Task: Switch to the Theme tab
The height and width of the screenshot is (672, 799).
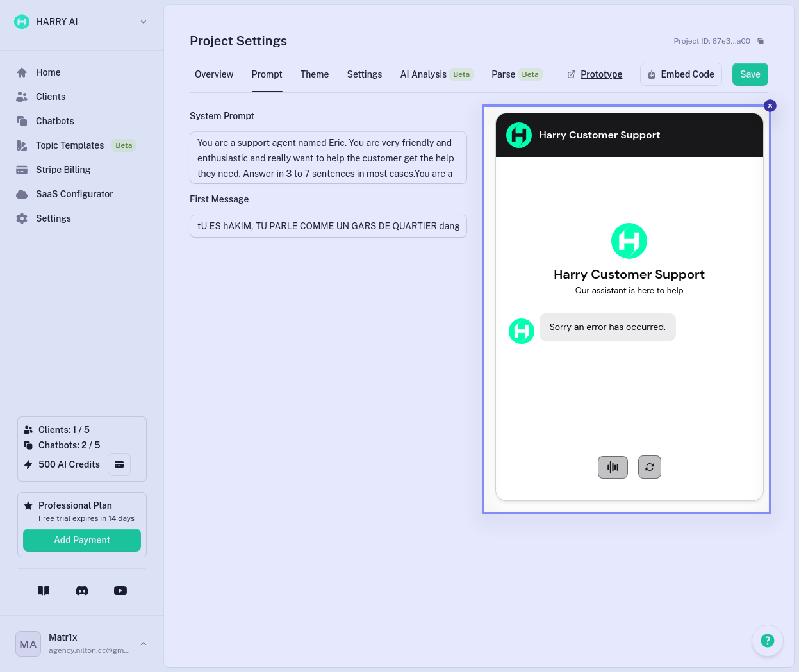Action: (314, 74)
